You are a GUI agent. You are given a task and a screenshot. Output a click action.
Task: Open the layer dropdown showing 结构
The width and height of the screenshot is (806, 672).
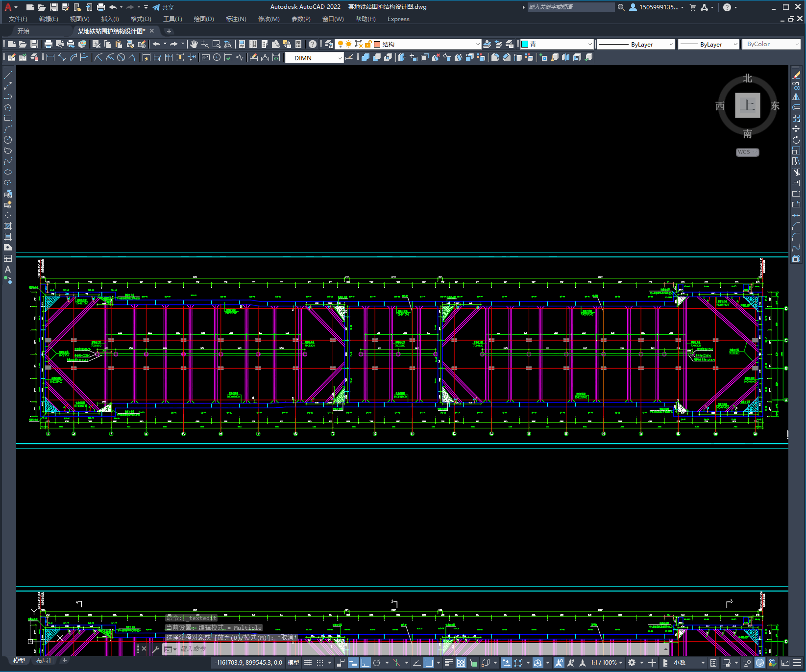(408, 44)
